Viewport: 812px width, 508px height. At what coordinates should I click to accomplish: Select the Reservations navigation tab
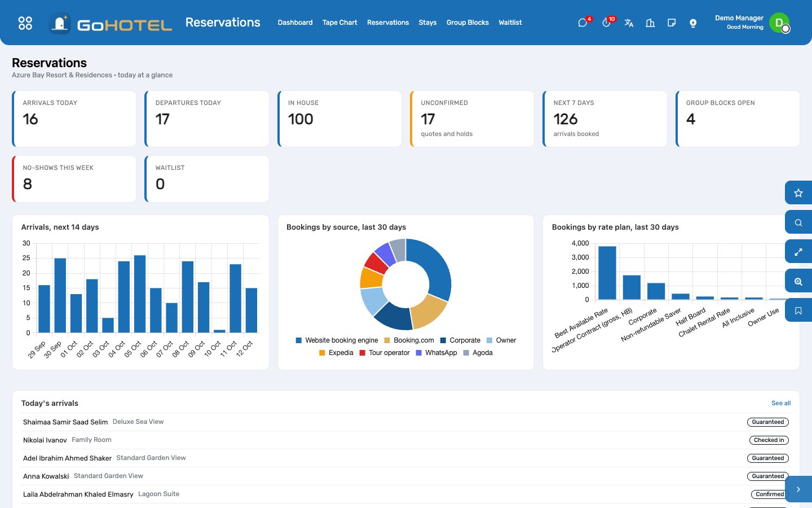click(x=388, y=23)
